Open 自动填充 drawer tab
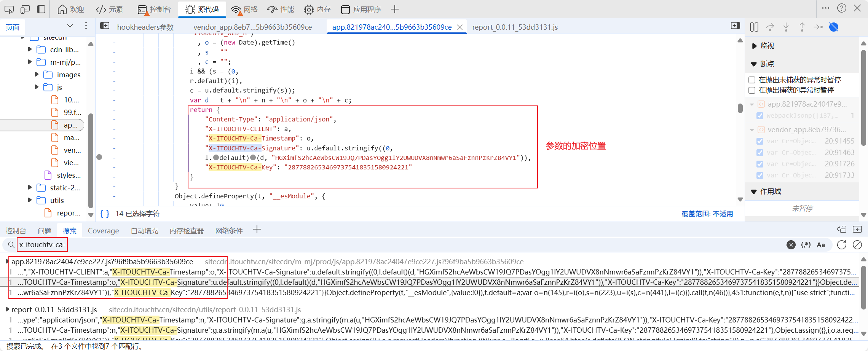The width and height of the screenshot is (868, 351). 144,231
